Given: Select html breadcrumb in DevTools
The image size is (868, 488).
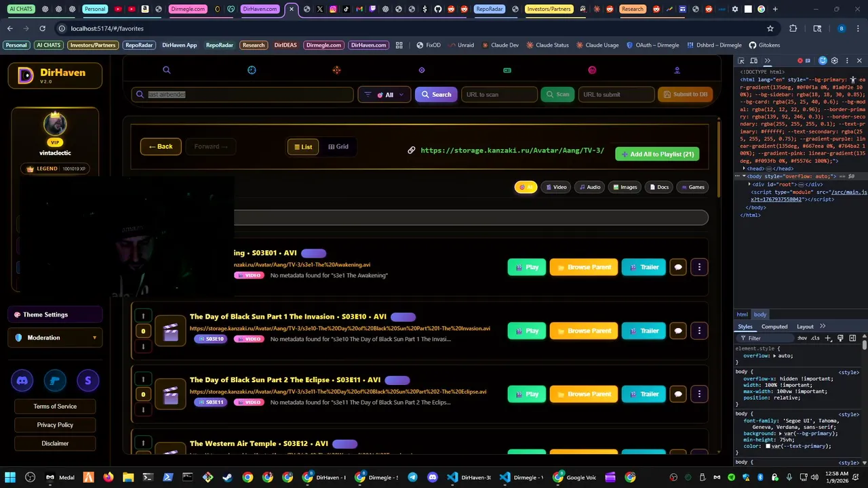Looking at the screenshot, I should [x=743, y=314].
